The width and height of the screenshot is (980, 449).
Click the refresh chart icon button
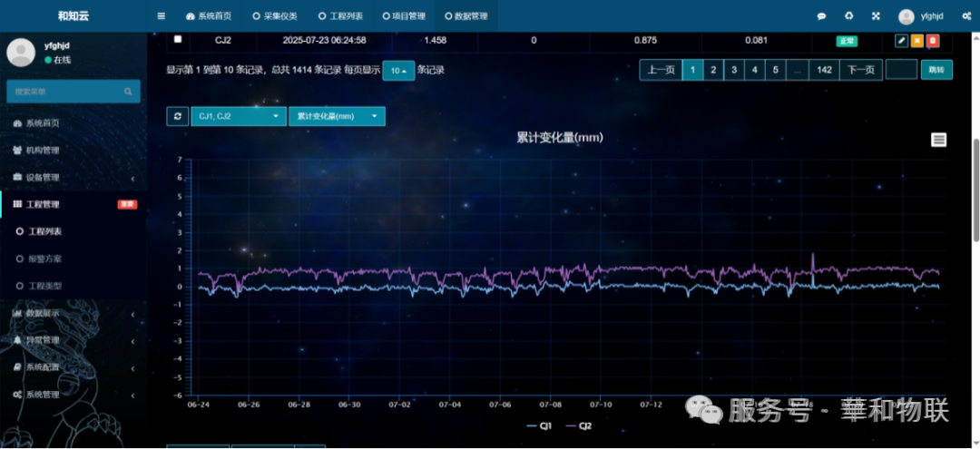pyautogui.click(x=178, y=116)
